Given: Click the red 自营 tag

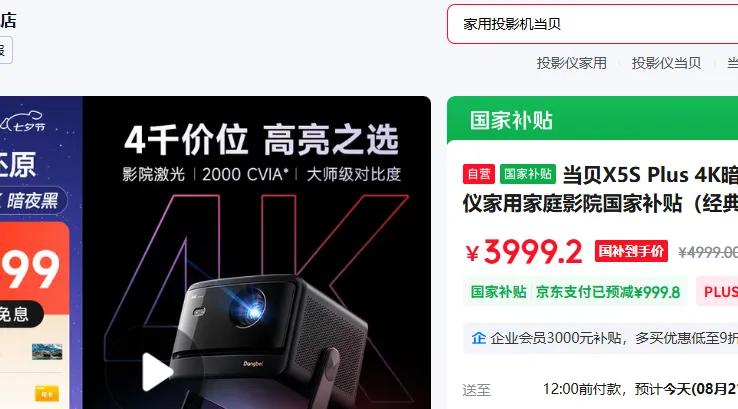Looking at the screenshot, I should pyautogui.click(x=479, y=174).
